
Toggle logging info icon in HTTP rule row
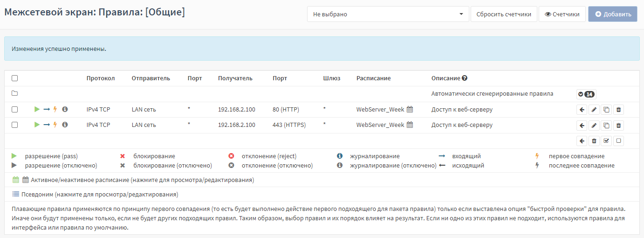pyautogui.click(x=65, y=110)
